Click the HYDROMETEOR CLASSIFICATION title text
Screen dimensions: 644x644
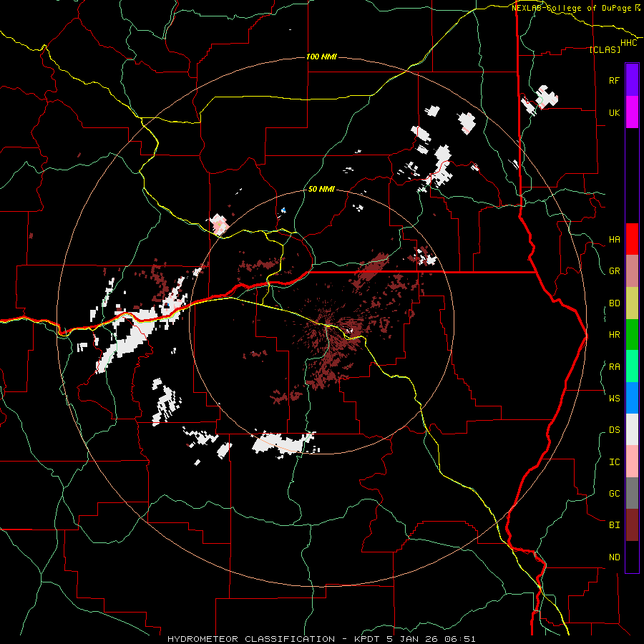point(251,639)
